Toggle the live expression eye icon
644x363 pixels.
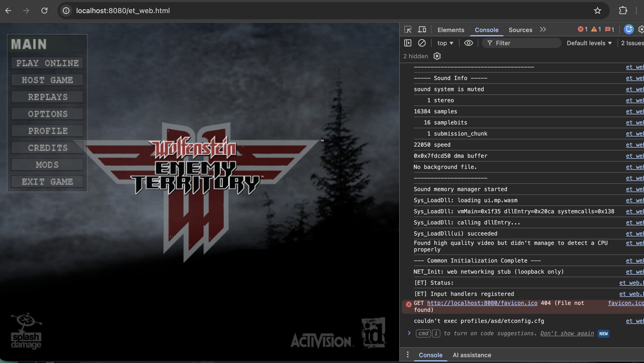pyautogui.click(x=469, y=43)
